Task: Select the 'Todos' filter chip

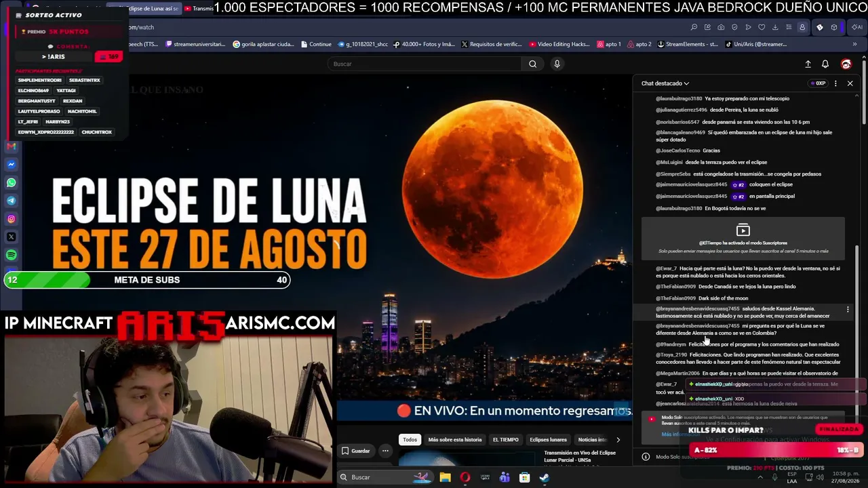Action: [x=410, y=440]
